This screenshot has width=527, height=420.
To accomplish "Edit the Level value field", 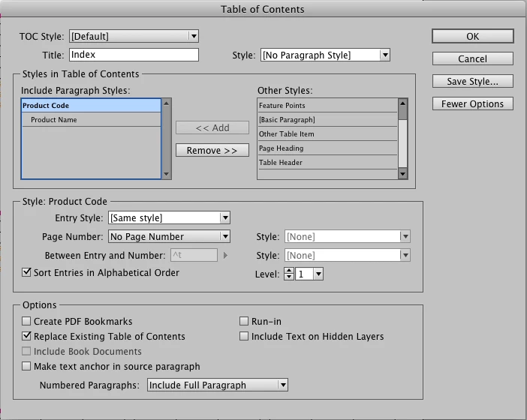I will pyautogui.click(x=304, y=274).
